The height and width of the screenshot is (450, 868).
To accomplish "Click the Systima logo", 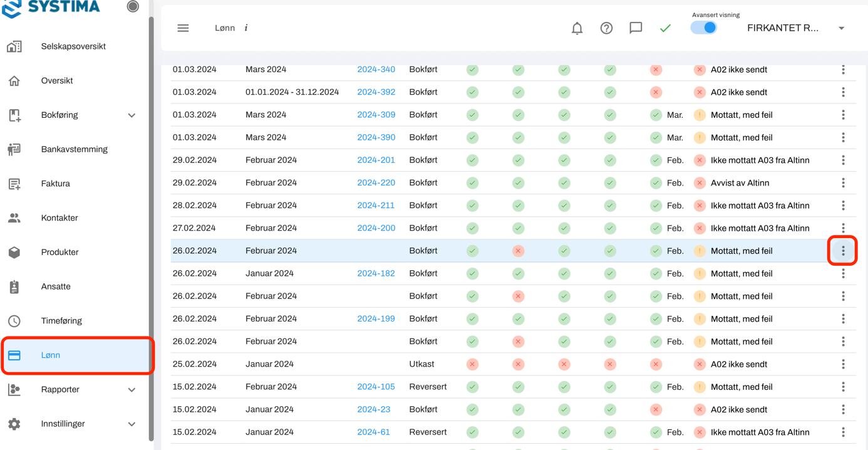I will [51, 8].
